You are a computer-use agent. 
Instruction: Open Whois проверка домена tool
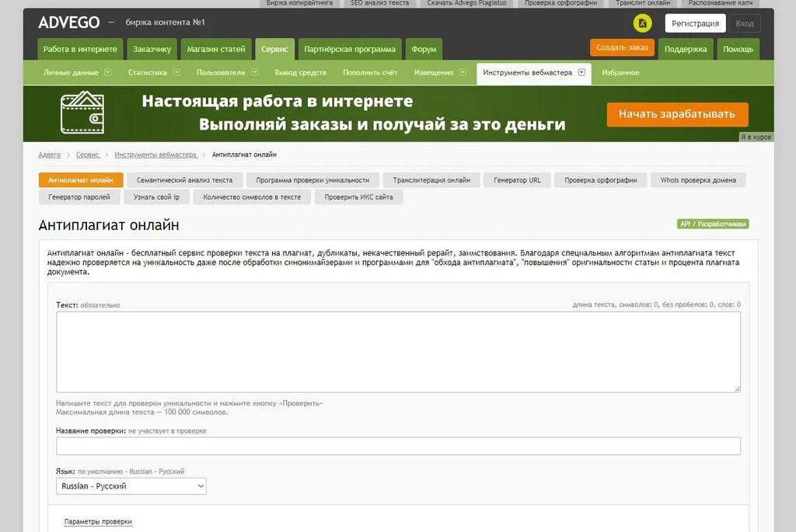click(x=698, y=180)
